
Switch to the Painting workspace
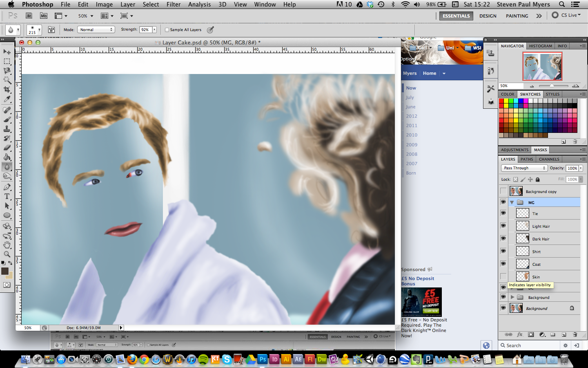[517, 16]
